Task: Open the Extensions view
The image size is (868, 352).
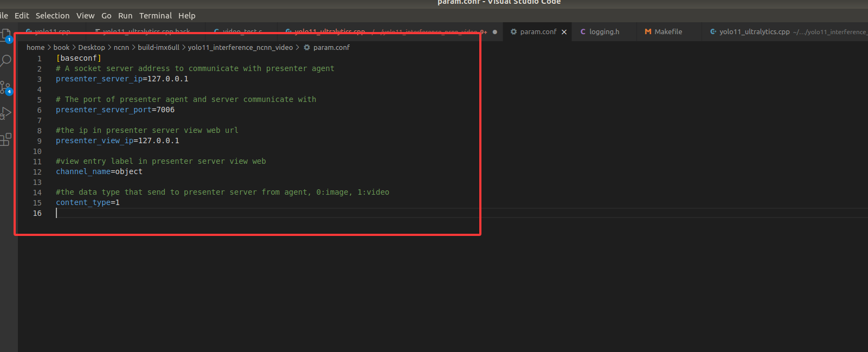Action: pos(5,139)
